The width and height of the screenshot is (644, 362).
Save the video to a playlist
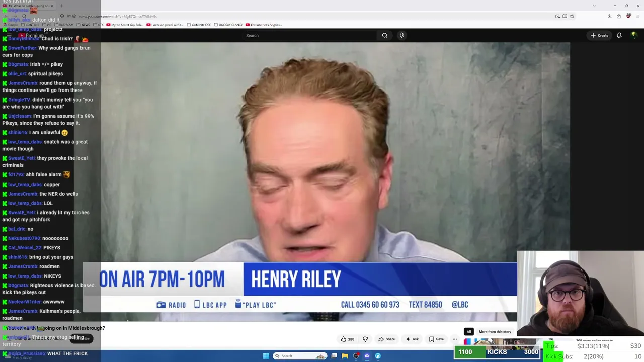[436, 339]
